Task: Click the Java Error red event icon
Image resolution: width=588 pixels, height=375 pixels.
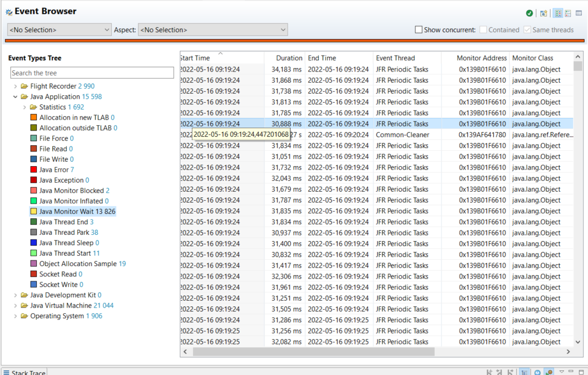Action: (x=34, y=170)
